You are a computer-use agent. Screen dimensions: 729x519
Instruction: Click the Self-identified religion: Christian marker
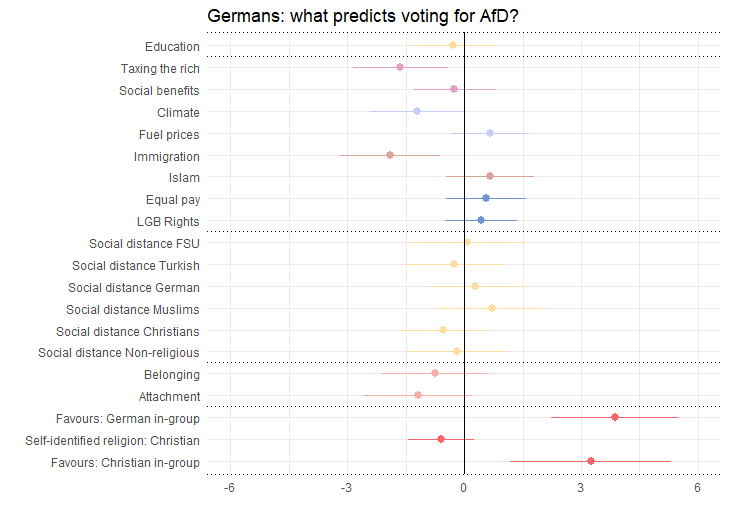coord(441,439)
